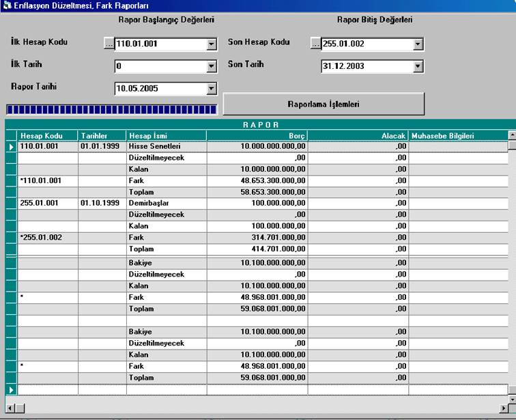Click browse button beside Son Hesap Kodu
The image size is (516, 420).
click(315, 44)
